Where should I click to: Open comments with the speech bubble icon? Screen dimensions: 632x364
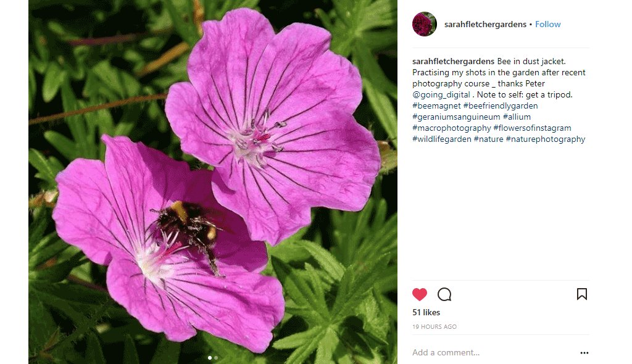tap(444, 294)
